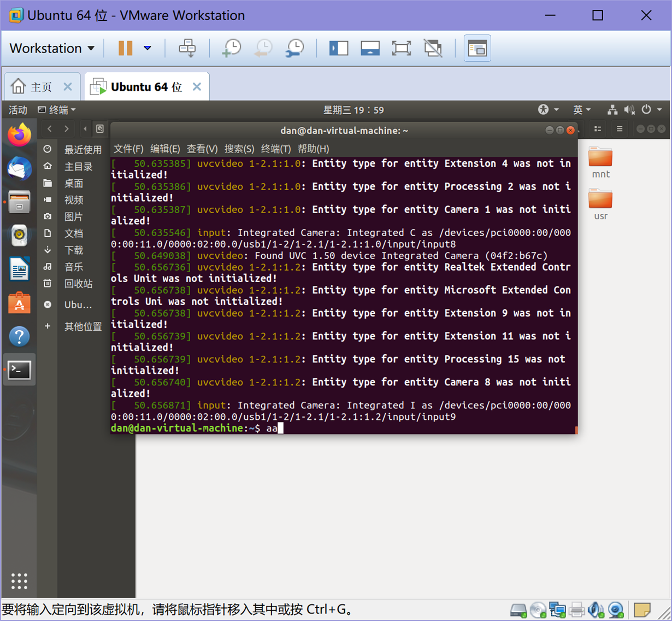Toggle the Files list view button
This screenshot has height=621, width=672.
click(598, 129)
